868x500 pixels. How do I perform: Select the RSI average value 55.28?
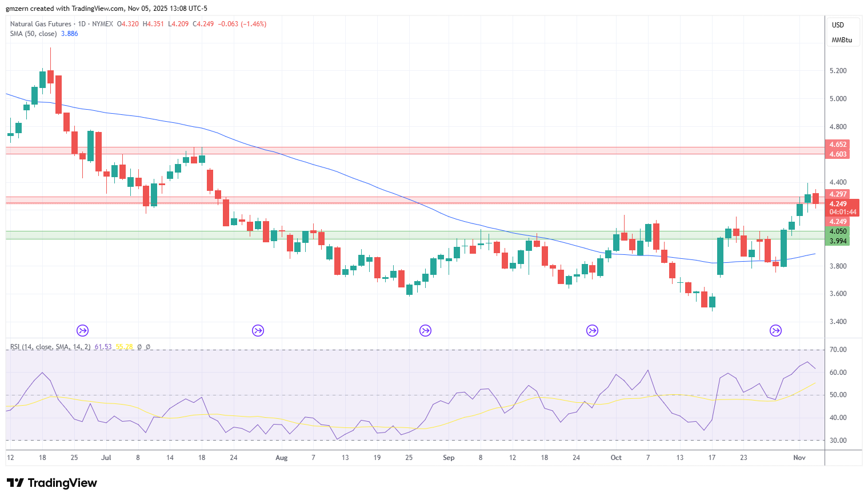tap(124, 347)
